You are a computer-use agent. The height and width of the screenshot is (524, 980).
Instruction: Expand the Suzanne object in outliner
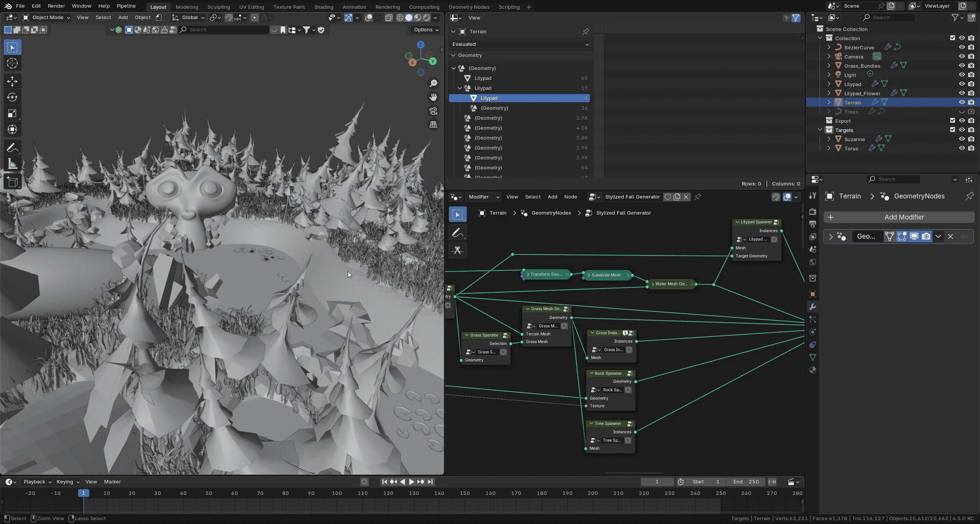click(829, 139)
